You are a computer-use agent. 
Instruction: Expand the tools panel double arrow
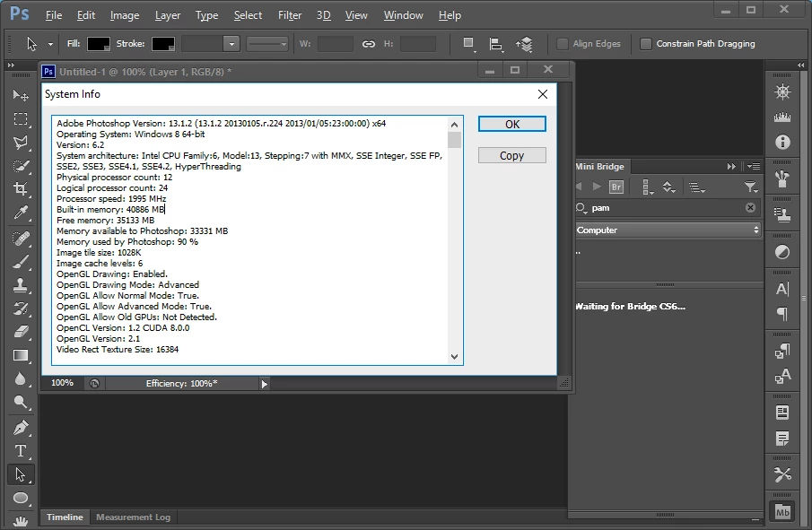point(11,65)
